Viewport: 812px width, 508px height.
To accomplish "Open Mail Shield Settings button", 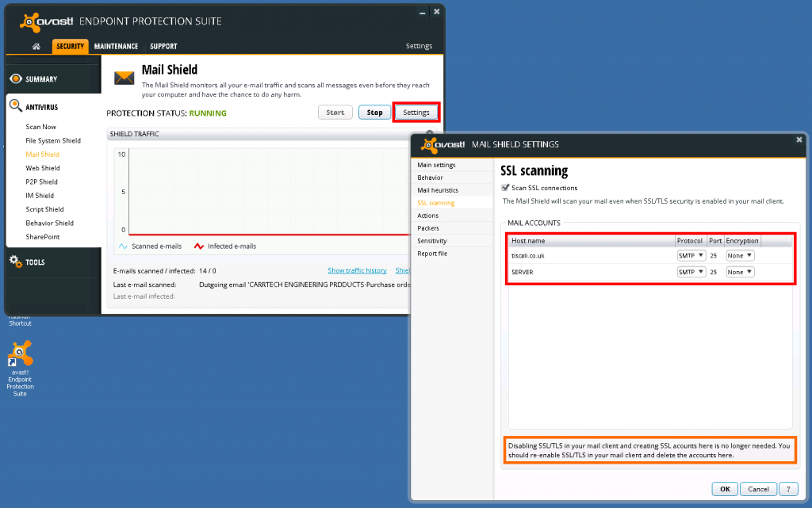I will point(416,113).
